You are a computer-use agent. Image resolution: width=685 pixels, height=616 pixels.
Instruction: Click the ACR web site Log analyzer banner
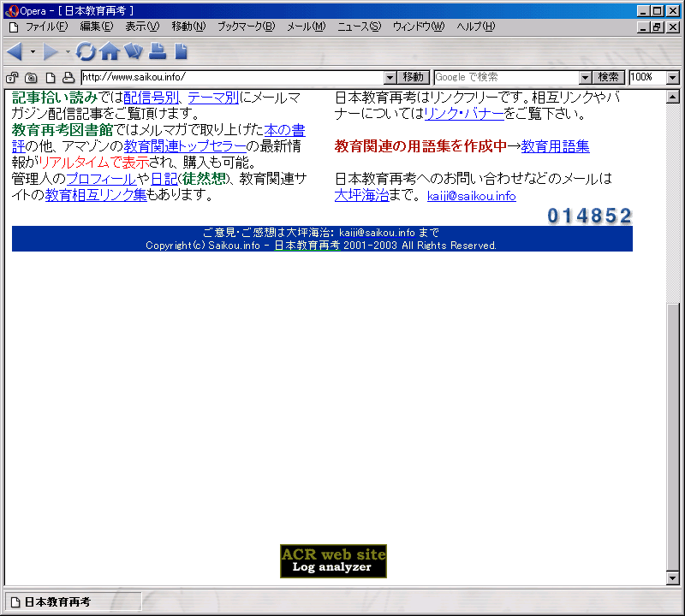click(x=333, y=561)
